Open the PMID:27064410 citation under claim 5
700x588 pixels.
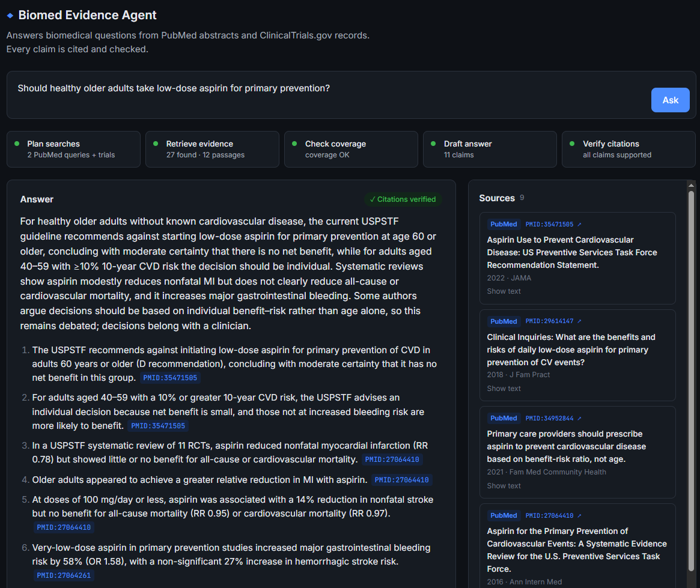(64, 527)
